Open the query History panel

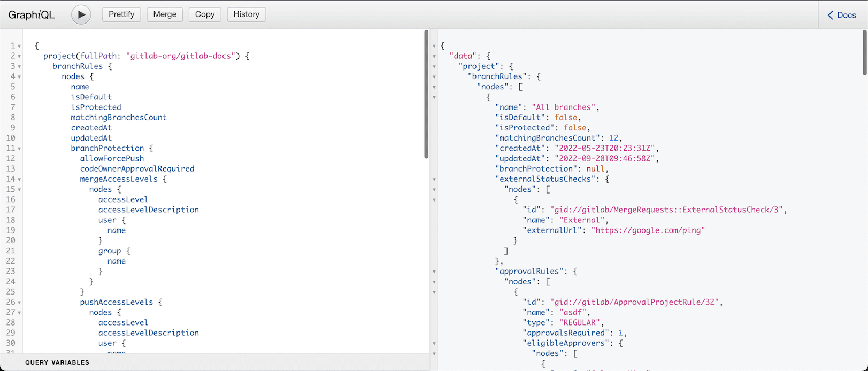click(246, 14)
